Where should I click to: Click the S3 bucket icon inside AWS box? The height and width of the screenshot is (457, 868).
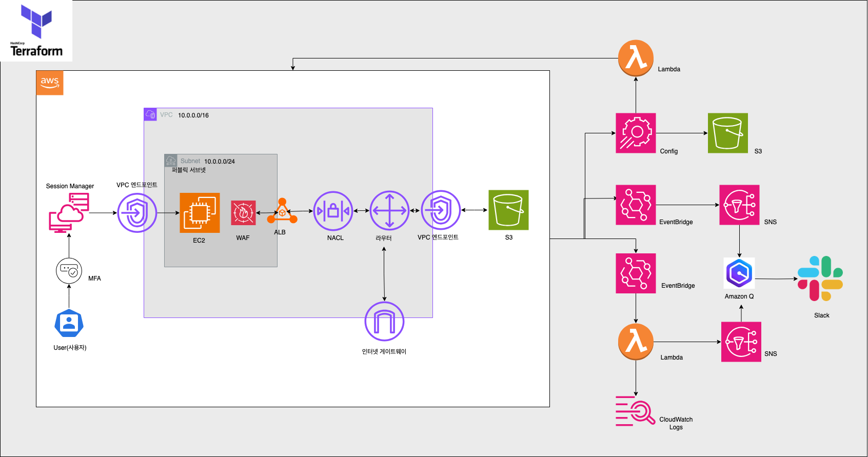pos(508,210)
